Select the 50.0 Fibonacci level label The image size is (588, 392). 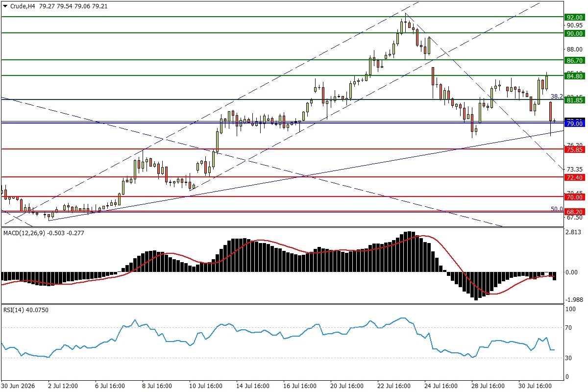coord(557,209)
